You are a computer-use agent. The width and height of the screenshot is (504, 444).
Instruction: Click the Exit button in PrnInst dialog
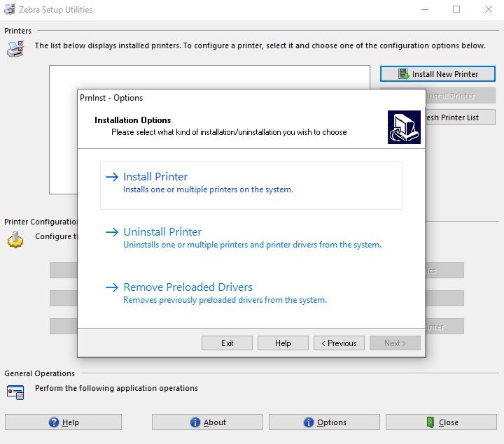[x=227, y=343]
